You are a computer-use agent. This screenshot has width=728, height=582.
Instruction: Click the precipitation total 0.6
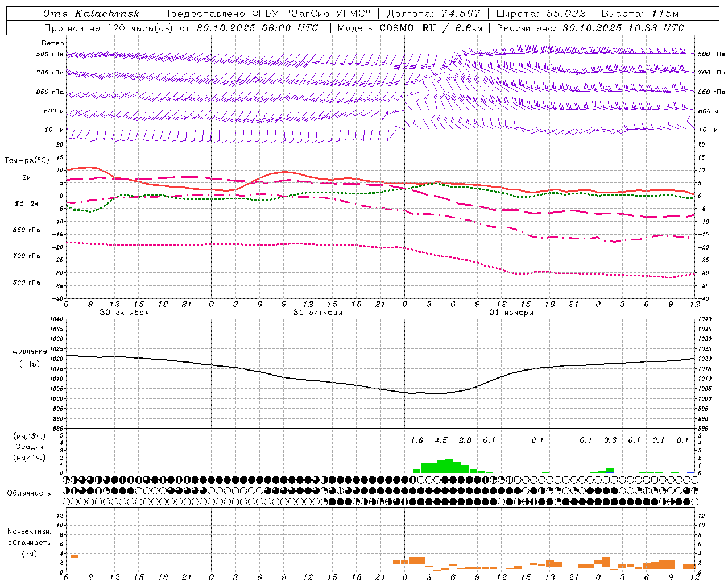[610, 440]
